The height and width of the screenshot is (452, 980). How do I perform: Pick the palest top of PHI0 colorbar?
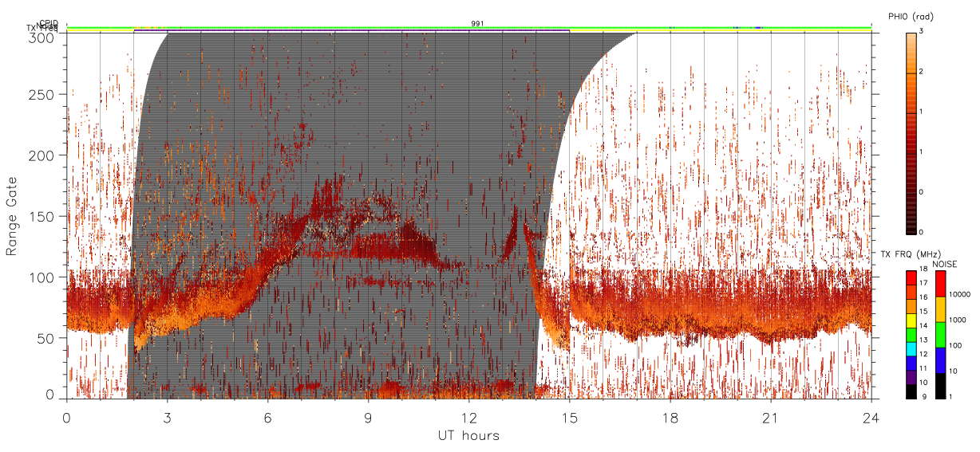911,35
